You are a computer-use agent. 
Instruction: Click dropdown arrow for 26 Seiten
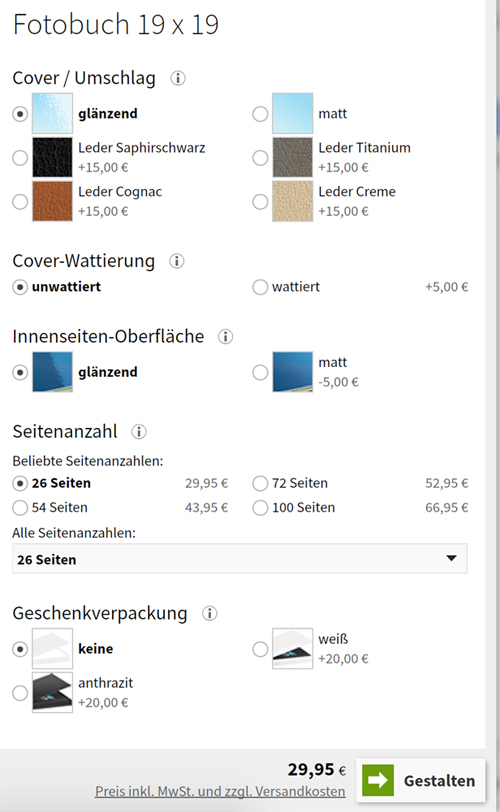click(x=451, y=558)
